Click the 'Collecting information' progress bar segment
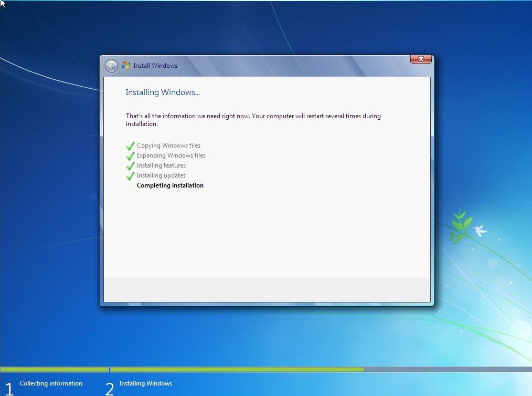This screenshot has height=396, width=532. tap(54, 369)
